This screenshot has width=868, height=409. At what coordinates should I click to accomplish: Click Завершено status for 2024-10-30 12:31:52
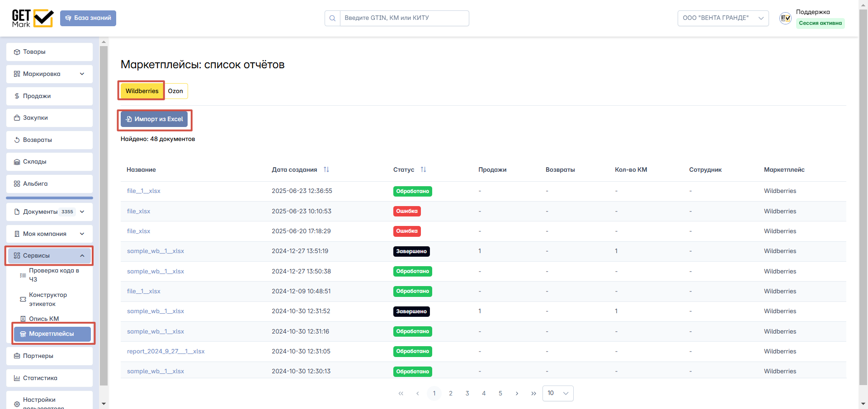pos(411,311)
